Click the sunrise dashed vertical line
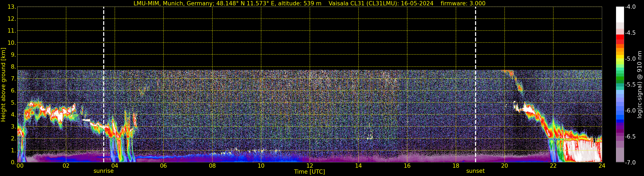The width and height of the screenshot is (644, 176). [104, 85]
